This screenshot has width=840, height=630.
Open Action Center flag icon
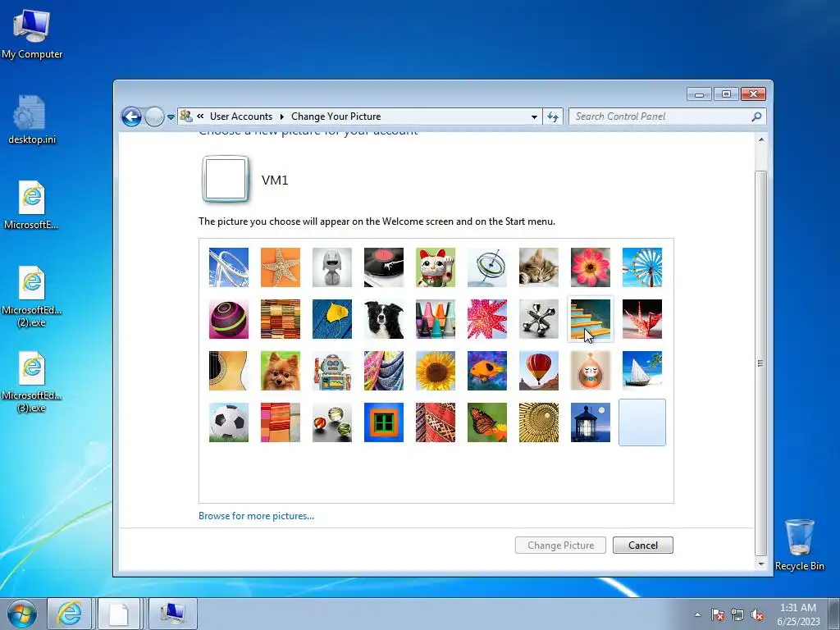pos(718,614)
